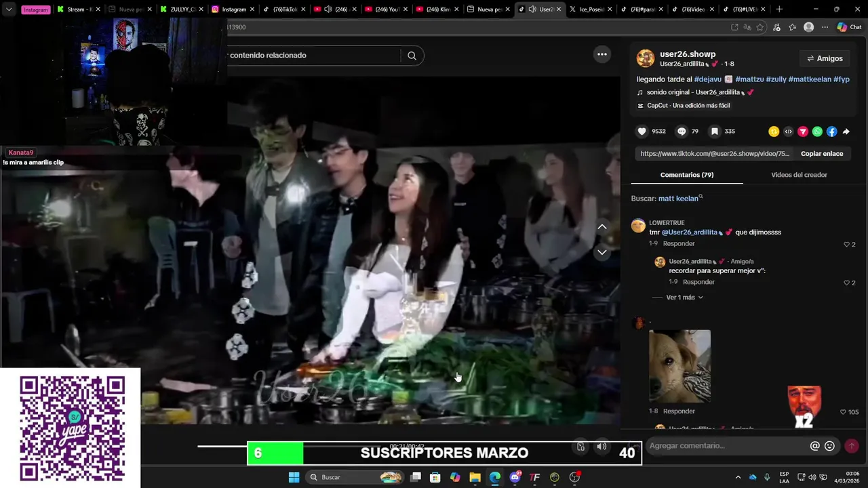The height and width of the screenshot is (488, 868).
Task: Like the dog image comment with 105 likes
Action: click(844, 412)
